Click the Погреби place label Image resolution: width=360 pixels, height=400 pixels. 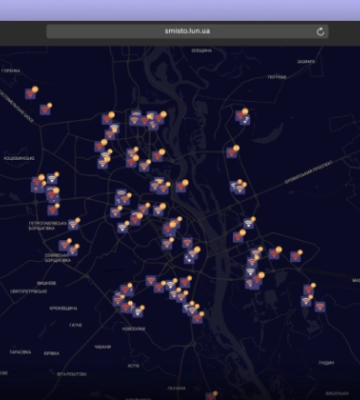(x=277, y=77)
